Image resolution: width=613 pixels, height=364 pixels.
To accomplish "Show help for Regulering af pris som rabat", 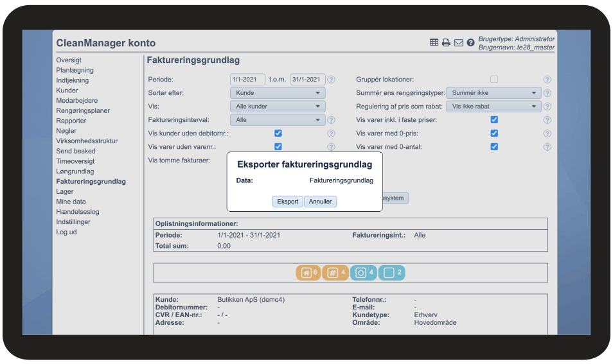I will coord(547,106).
